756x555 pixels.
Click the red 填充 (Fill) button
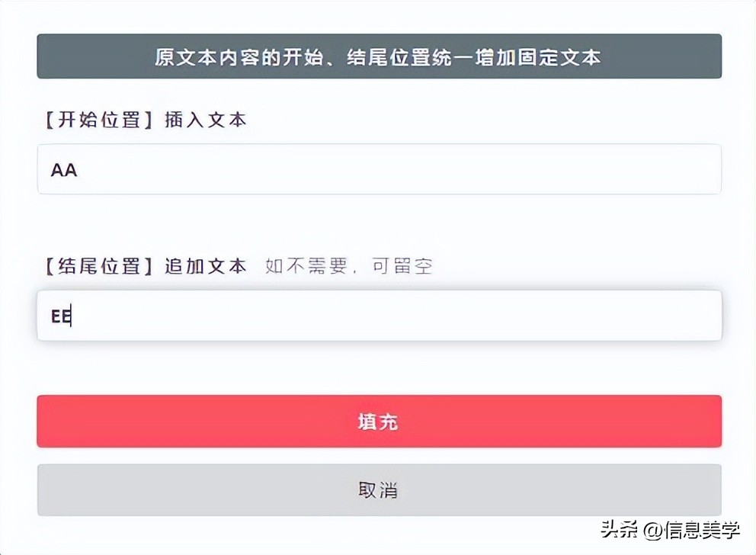click(379, 421)
